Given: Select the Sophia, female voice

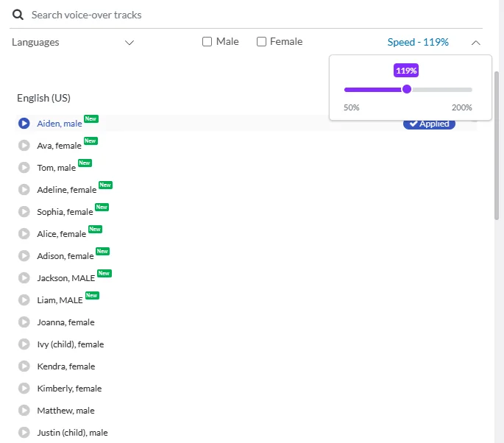Looking at the screenshot, I should click(x=65, y=212).
